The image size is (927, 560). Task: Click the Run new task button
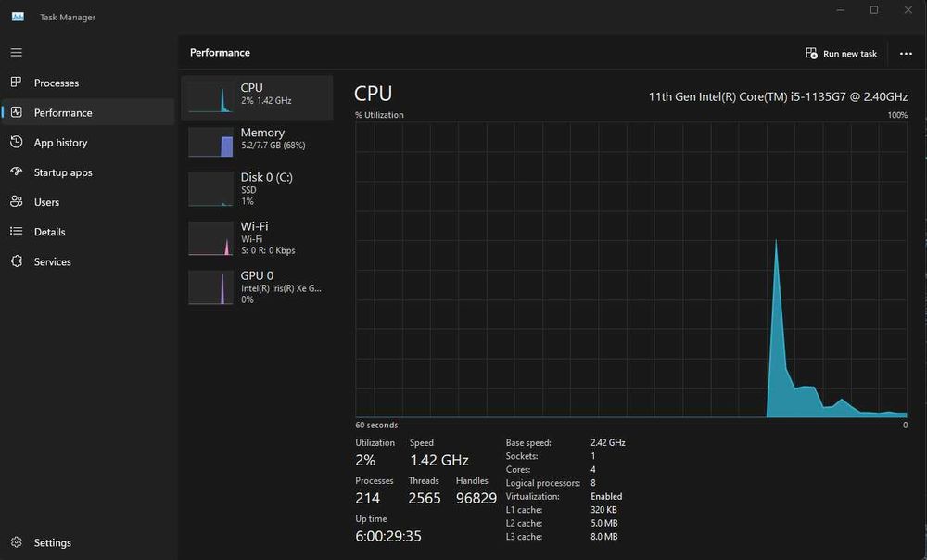coord(842,53)
